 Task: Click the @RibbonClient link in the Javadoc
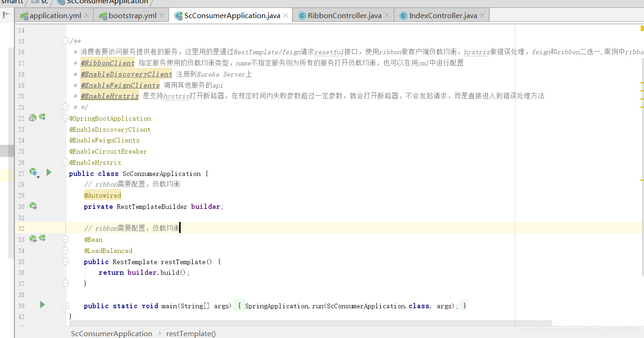(108, 63)
